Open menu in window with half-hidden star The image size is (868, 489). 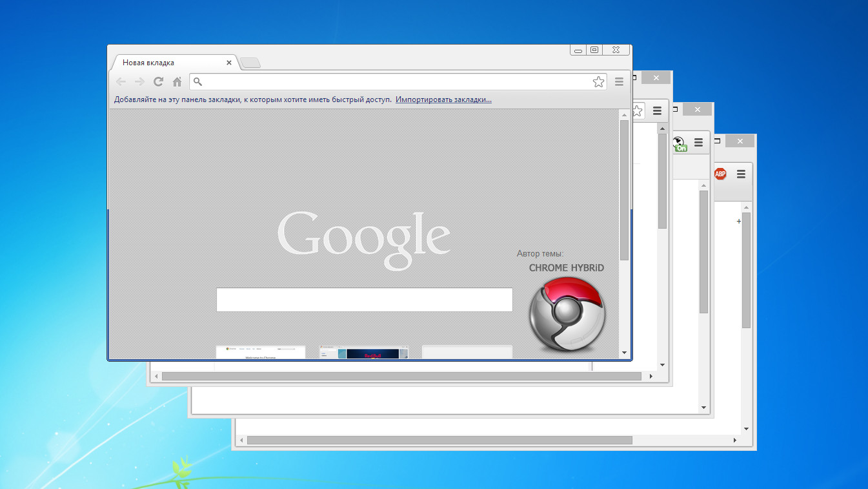pos(657,111)
